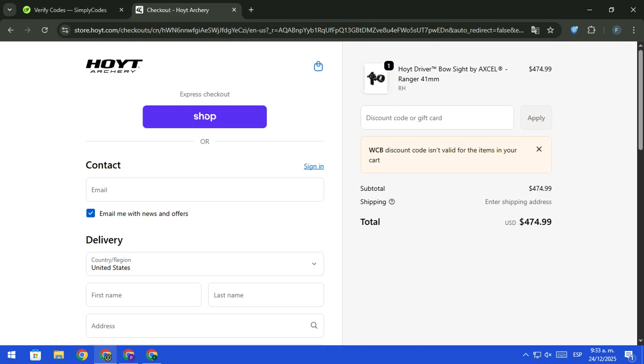The image size is (644, 364).
Task: Go forward in browser history
Action: click(x=27, y=30)
